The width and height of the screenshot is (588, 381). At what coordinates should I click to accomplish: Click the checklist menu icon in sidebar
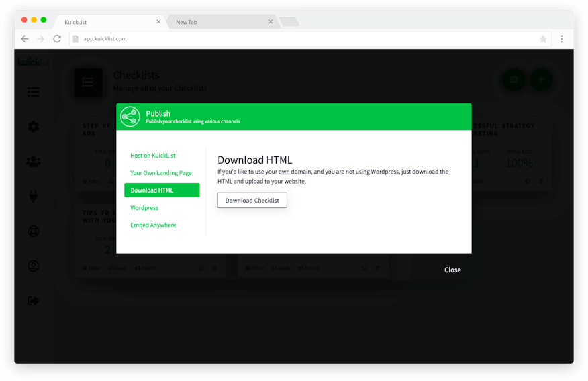click(x=33, y=92)
